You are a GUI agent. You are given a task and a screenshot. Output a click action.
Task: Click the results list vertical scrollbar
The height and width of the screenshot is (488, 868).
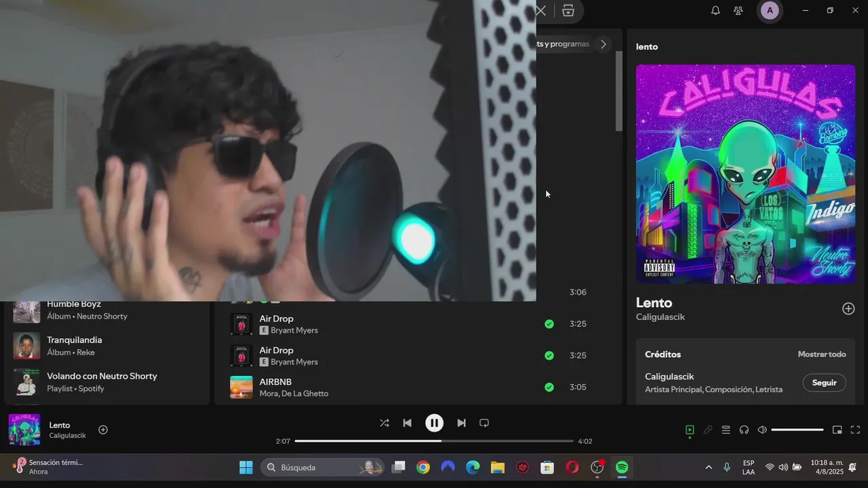[x=618, y=91]
